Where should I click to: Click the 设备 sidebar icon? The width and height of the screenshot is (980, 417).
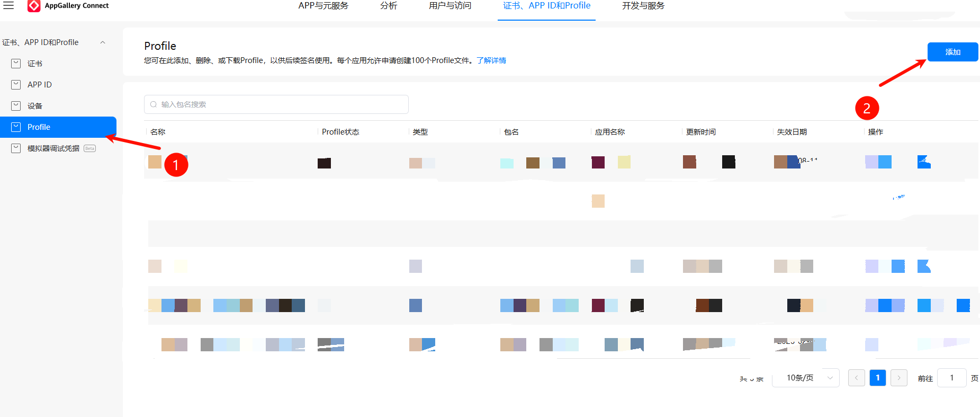point(16,106)
